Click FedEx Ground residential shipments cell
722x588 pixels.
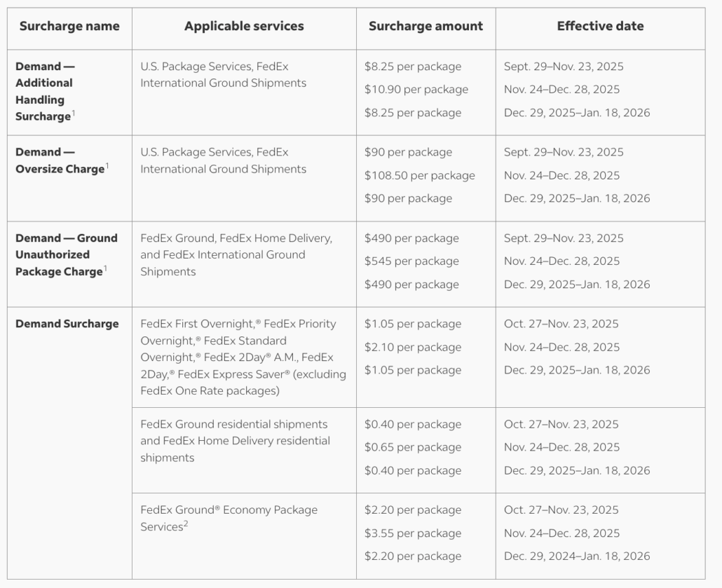(235, 441)
